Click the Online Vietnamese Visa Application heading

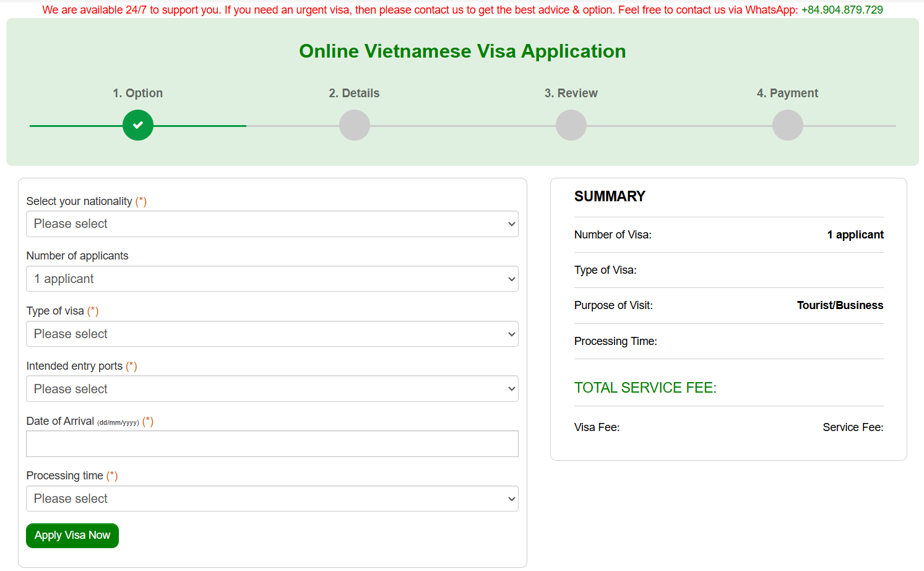462,51
